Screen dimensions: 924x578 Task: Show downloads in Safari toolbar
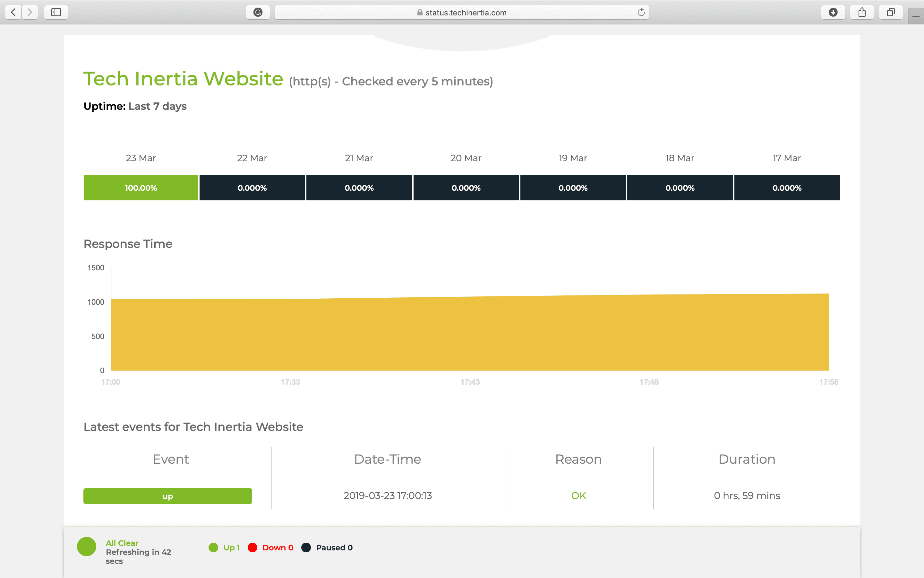click(833, 12)
